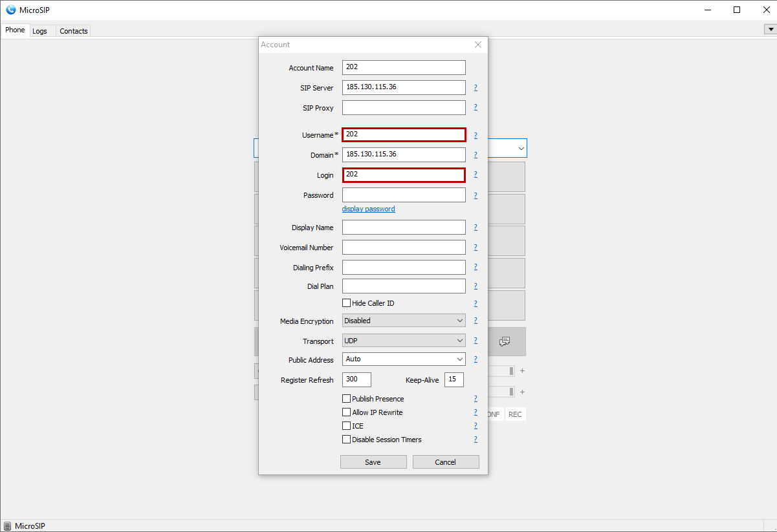Click the chat message icon button

click(505, 341)
